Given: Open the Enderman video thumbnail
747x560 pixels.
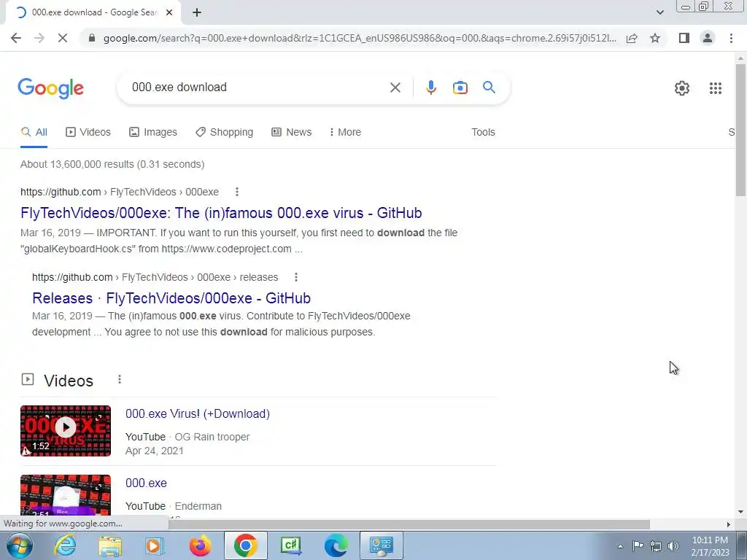Looking at the screenshot, I should pos(66,495).
